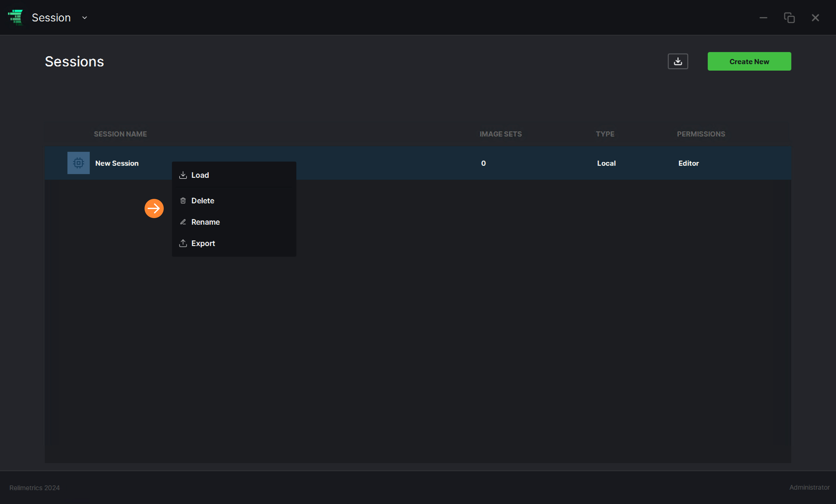Minimize the application window
The width and height of the screenshot is (836, 504).
(x=763, y=18)
